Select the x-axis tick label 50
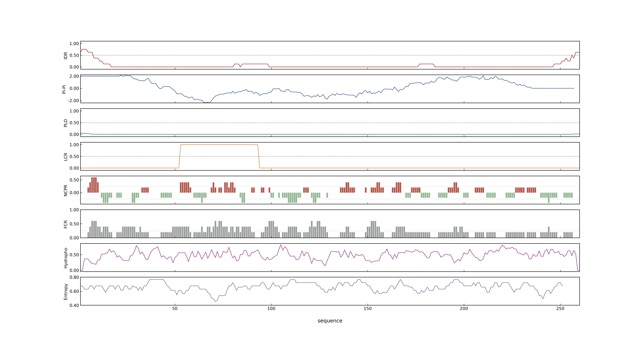 point(175,308)
